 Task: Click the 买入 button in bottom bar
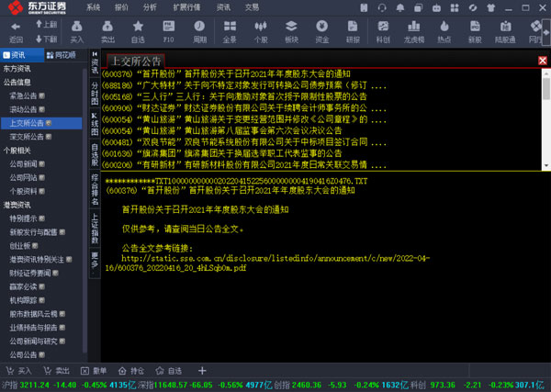(x=19, y=371)
